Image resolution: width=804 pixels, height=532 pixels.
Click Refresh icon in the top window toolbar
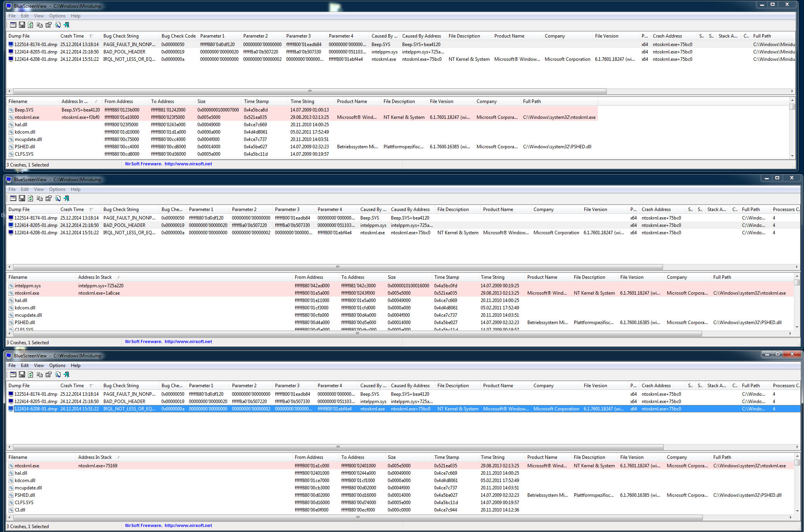coord(31,25)
